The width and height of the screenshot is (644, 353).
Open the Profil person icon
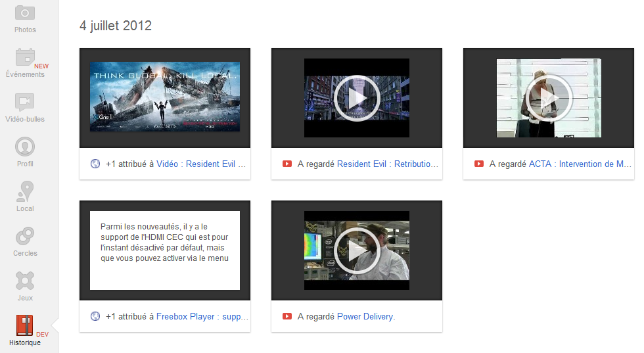pos(25,147)
